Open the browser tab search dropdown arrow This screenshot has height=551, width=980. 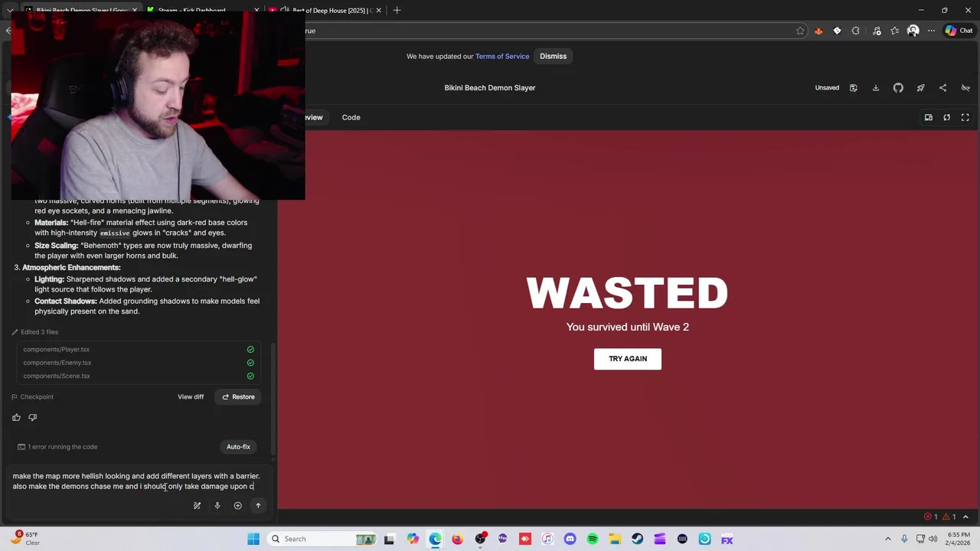click(9, 10)
